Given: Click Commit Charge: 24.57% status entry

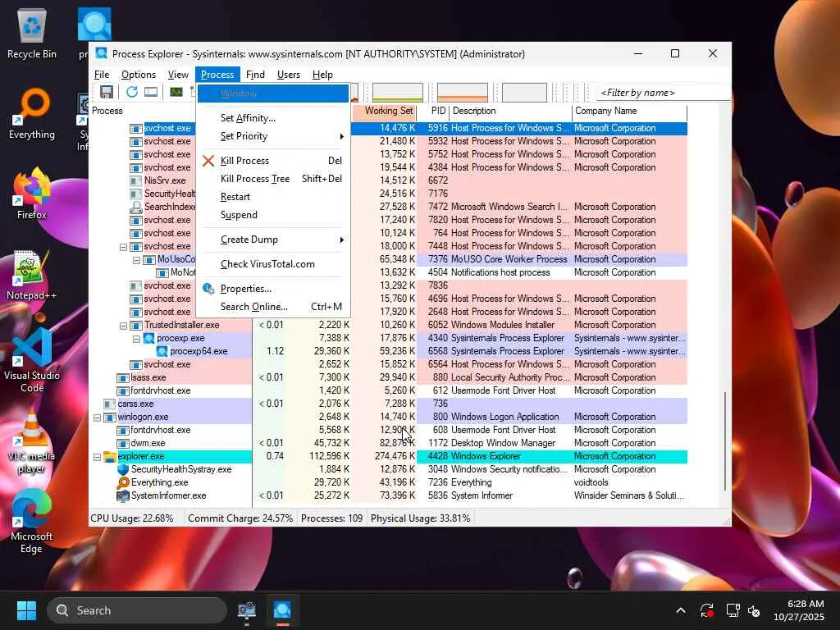Looking at the screenshot, I should pyautogui.click(x=240, y=518).
